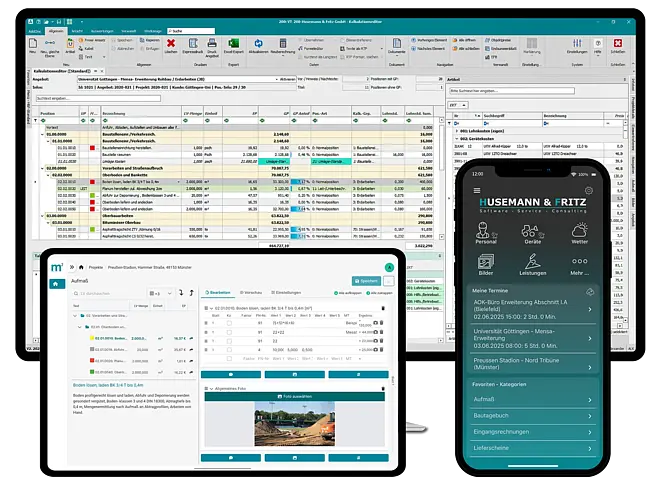Collapse the 02.01 Oberboden folder on tablet
Image resolution: width=660 pixels, height=495 pixels.
pyautogui.click(x=80, y=327)
